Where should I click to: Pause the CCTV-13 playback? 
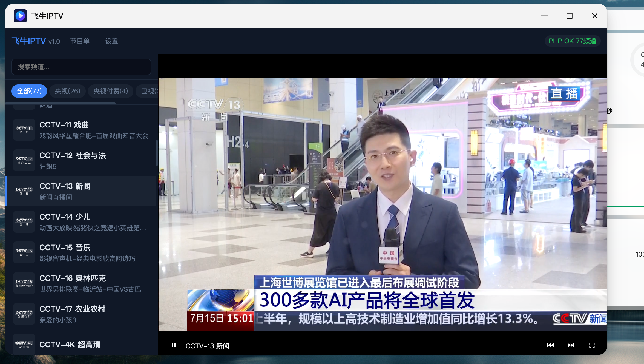tap(174, 345)
